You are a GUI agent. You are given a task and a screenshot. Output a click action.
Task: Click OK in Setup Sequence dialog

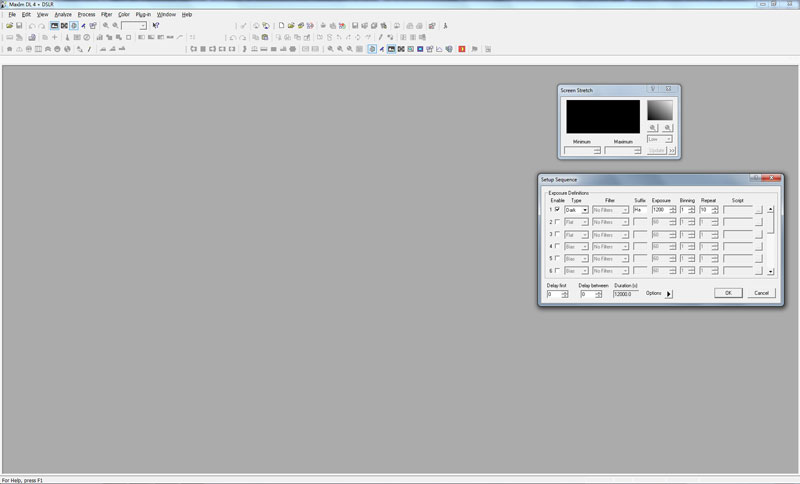(727, 293)
